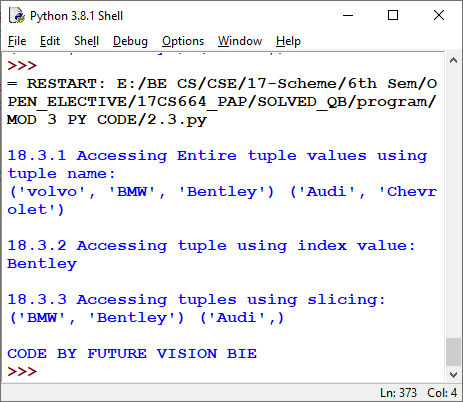Open the Help menu
The image size is (463, 402).
pyautogui.click(x=288, y=41)
